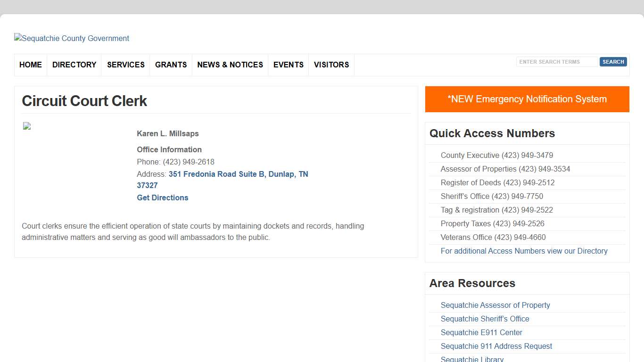Click the search terms input field

[557, 62]
